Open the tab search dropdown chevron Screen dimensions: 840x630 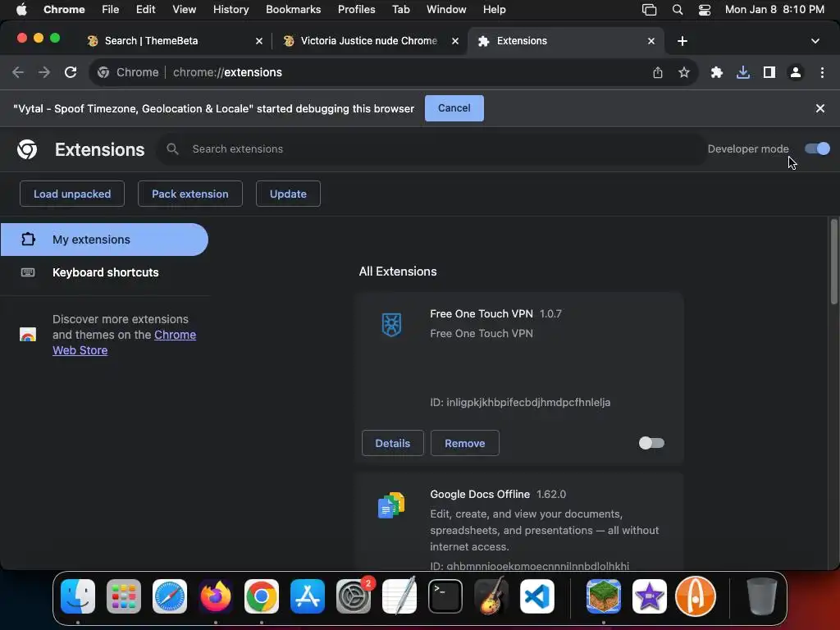815,41
